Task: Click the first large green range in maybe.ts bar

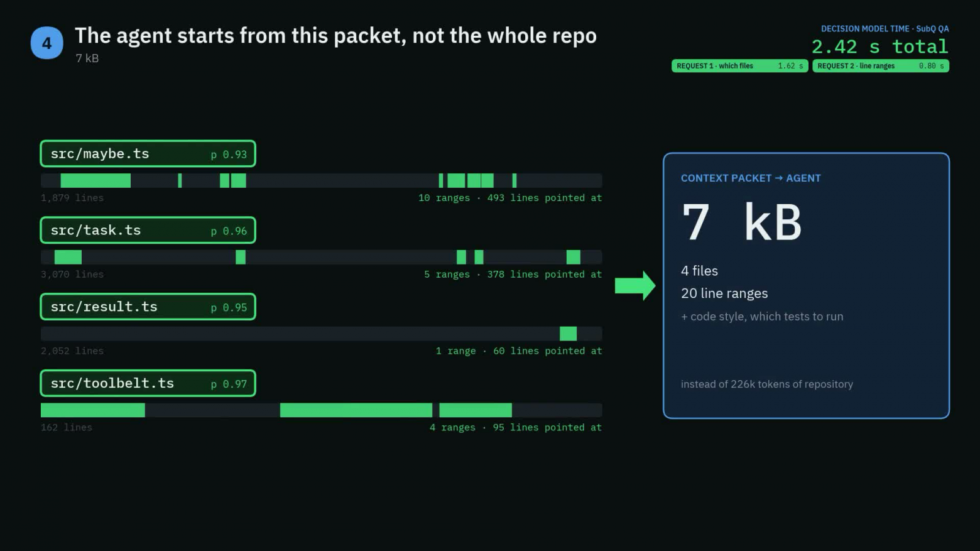Action: [x=95, y=181]
